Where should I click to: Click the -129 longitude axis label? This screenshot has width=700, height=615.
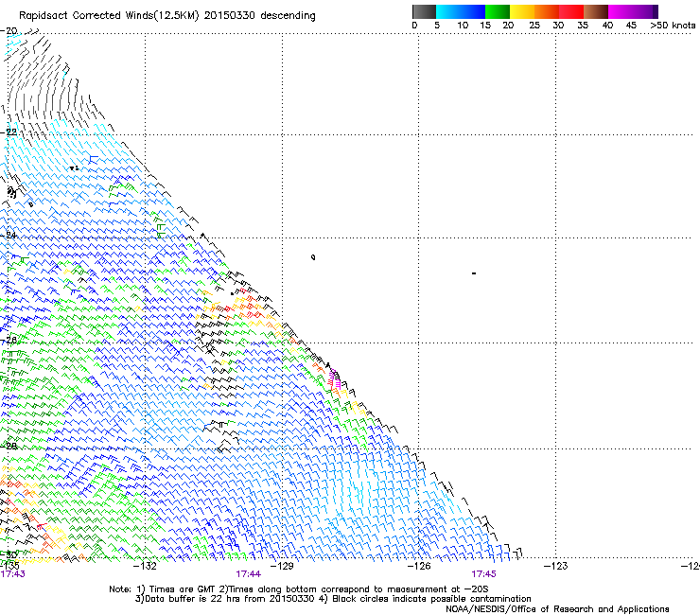click(x=282, y=566)
